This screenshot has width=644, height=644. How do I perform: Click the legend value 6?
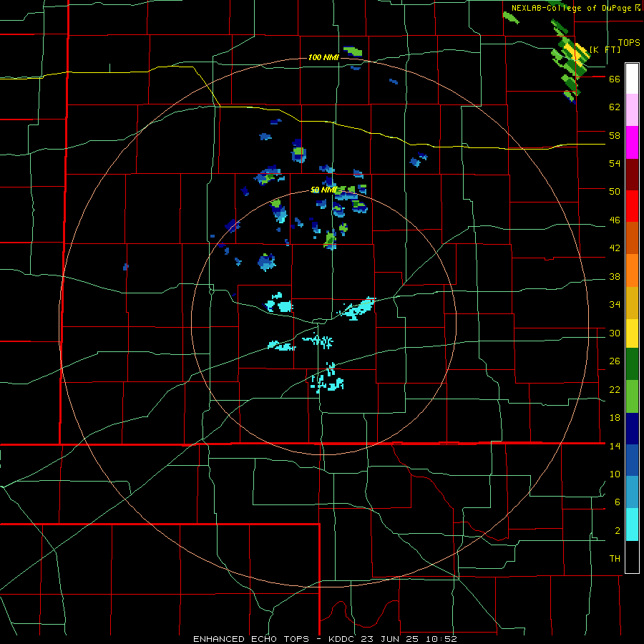(618, 502)
